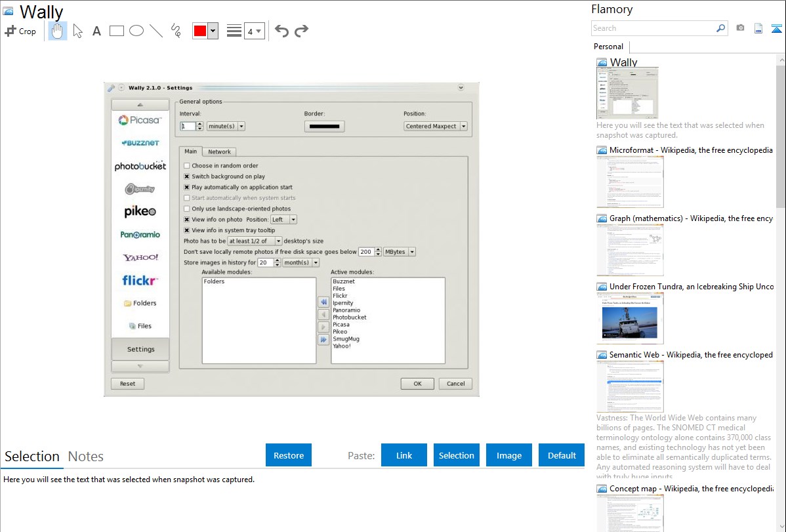Switch to the Personal tab
786x532 pixels.
(609, 47)
